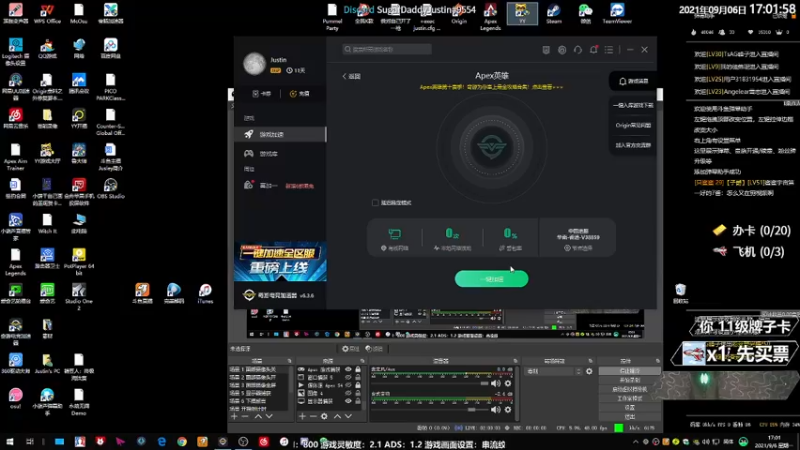The width and height of the screenshot is (800, 450).
Task: Toggle visibility of media source Apex S4
Action: [348, 385]
